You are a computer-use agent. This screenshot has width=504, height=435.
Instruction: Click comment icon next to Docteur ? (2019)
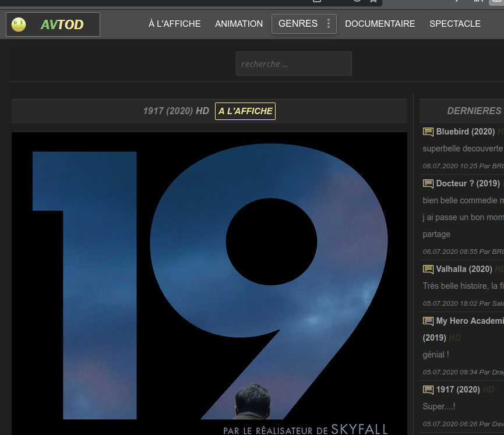(x=428, y=184)
